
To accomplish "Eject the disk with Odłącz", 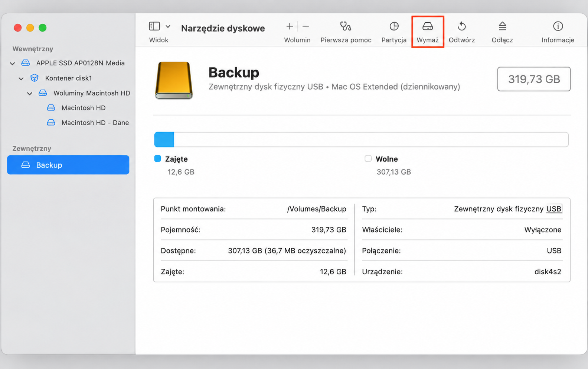I will [x=502, y=26].
